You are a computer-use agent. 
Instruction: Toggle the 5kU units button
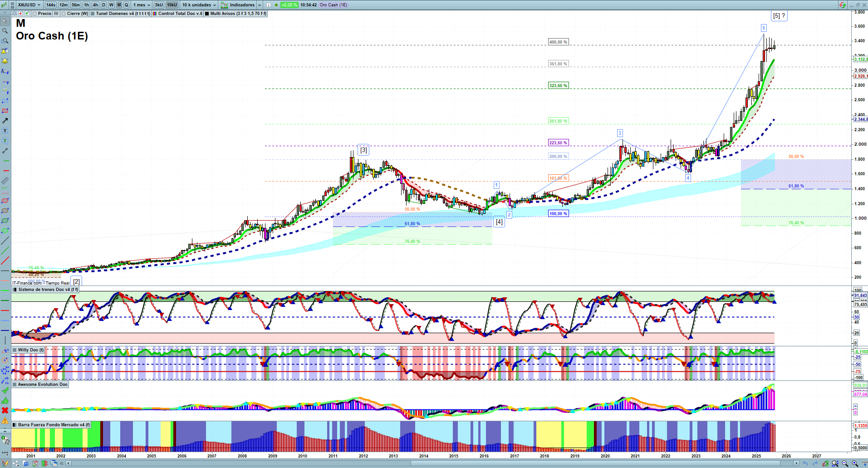pyautogui.click(x=159, y=5)
